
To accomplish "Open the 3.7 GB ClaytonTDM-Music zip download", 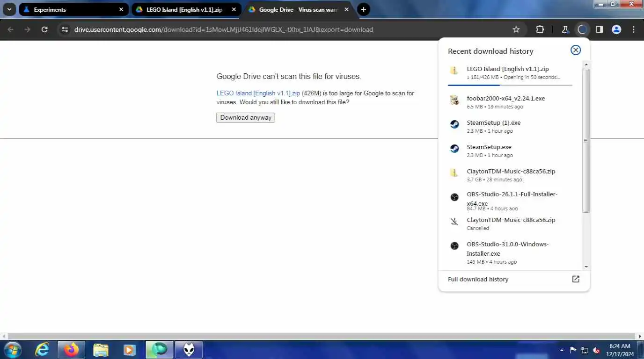I will 510,175.
